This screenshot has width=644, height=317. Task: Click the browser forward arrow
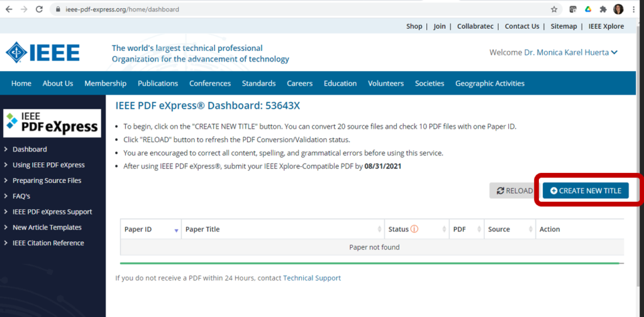pos(24,9)
